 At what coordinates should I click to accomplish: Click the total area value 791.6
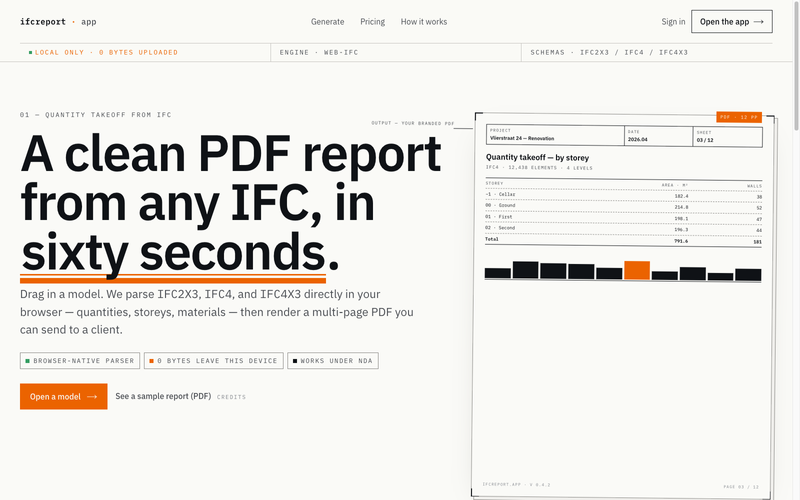click(681, 241)
